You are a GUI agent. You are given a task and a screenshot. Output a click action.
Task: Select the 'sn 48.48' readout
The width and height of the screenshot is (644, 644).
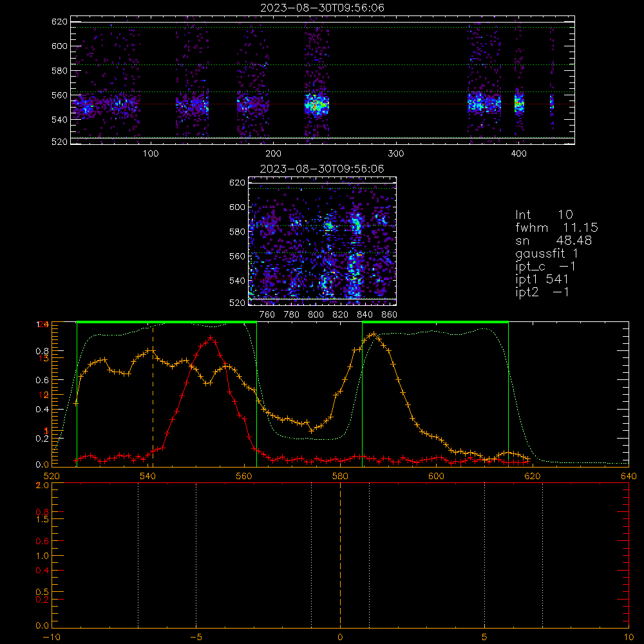click(x=553, y=240)
